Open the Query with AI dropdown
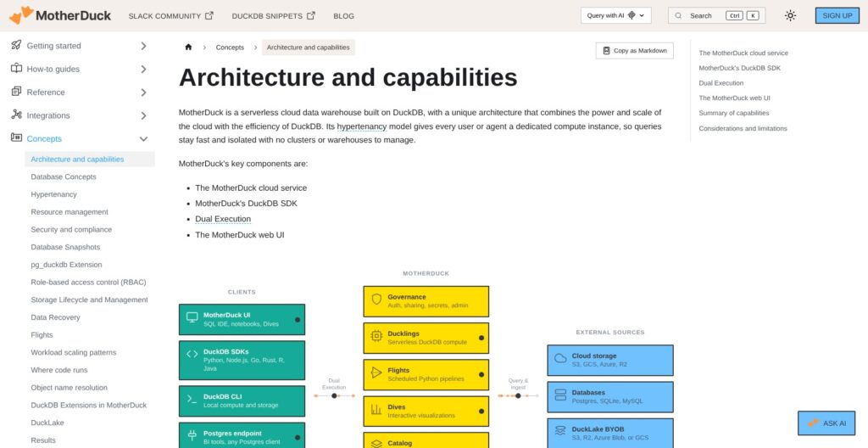The image size is (868, 448). click(616, 15)
